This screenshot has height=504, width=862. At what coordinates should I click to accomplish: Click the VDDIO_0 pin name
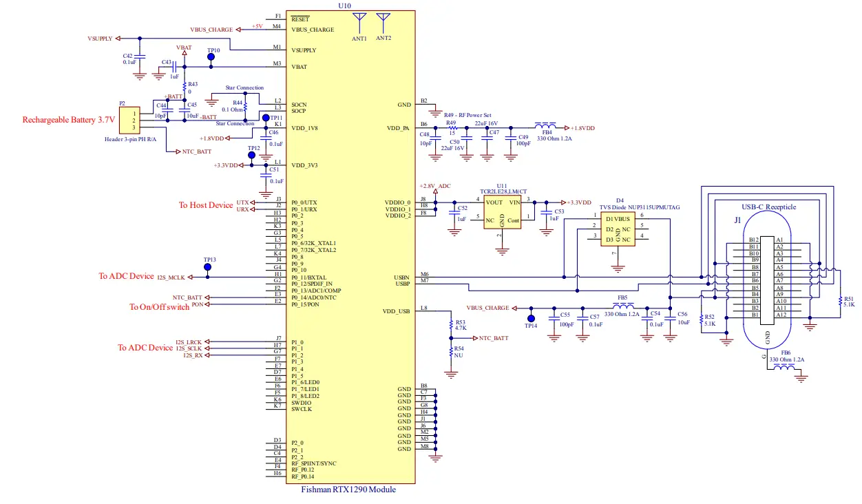398,202
